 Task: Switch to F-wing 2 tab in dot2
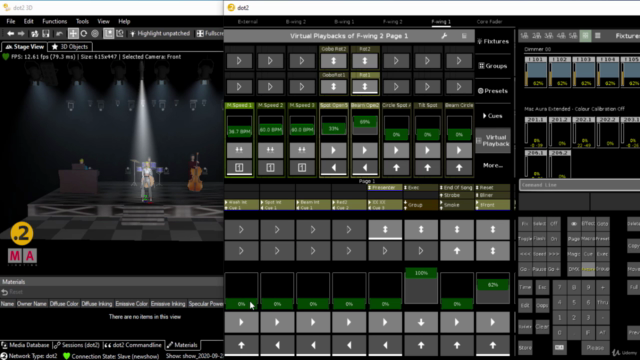[393, 22]
